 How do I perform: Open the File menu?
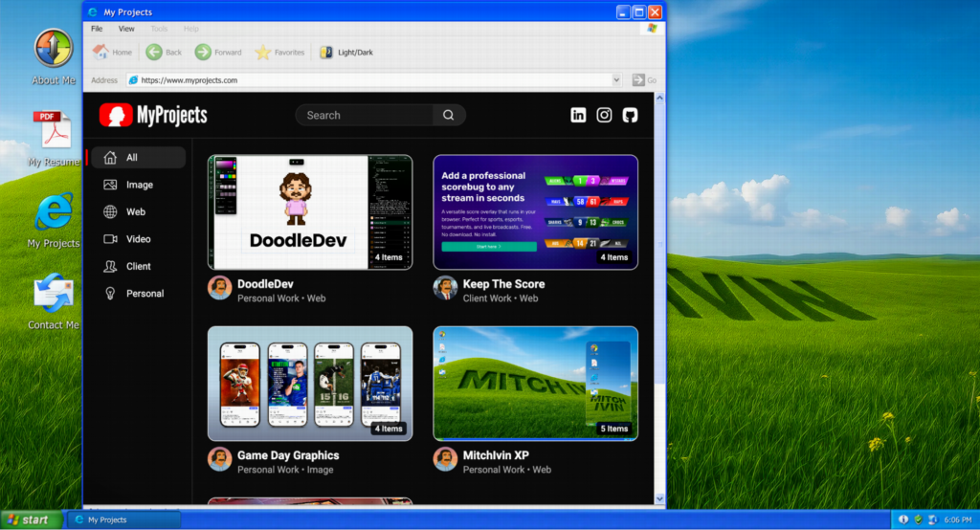click(97, 29)
